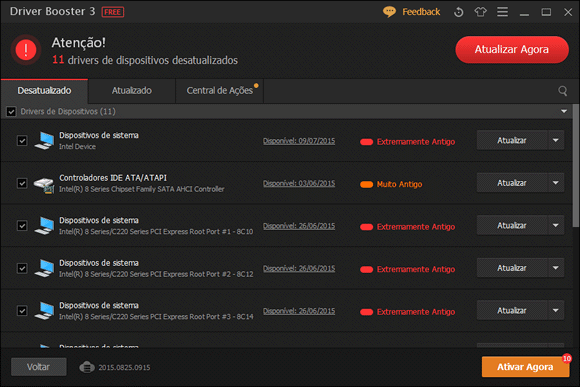Click the Ativar Agora orange button
This screenshot has height=387, width=580.
click(x=525, y=367)
